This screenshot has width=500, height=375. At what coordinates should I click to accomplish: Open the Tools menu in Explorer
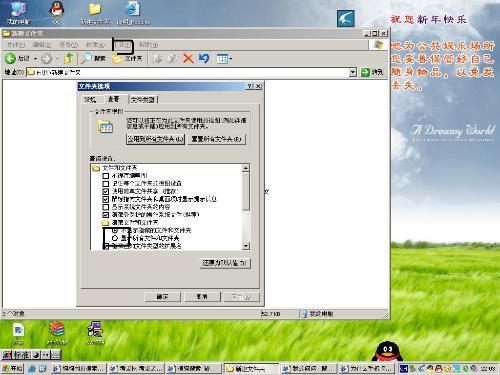(123, 44)
